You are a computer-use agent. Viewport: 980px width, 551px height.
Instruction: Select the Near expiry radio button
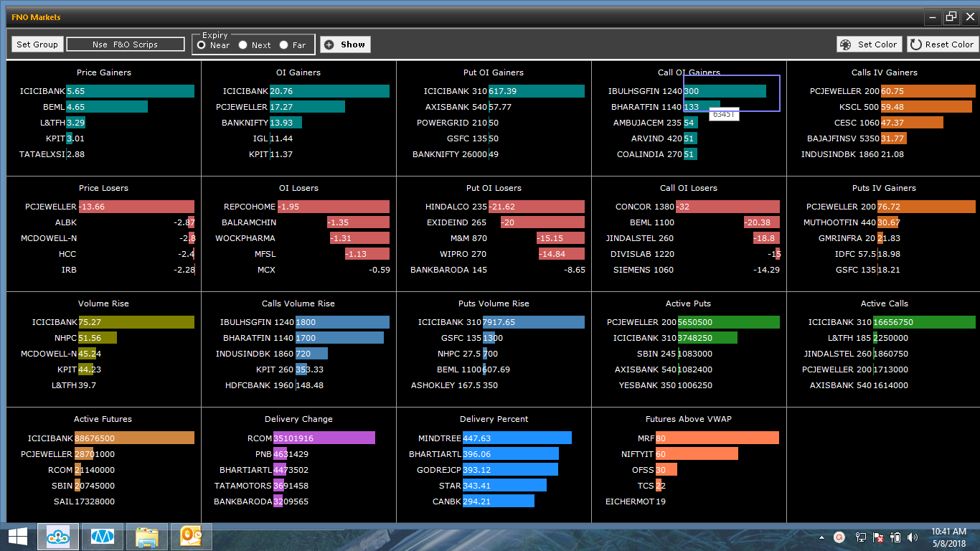coord(202,45)
